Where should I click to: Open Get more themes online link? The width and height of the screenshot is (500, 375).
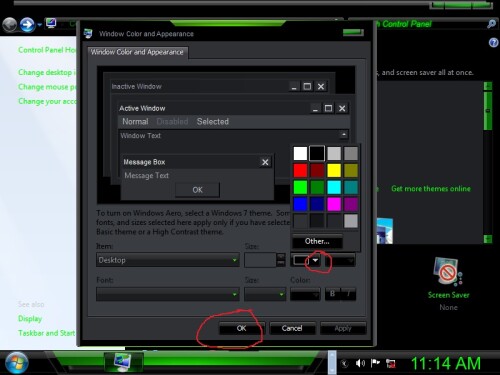tap(431, 189)
